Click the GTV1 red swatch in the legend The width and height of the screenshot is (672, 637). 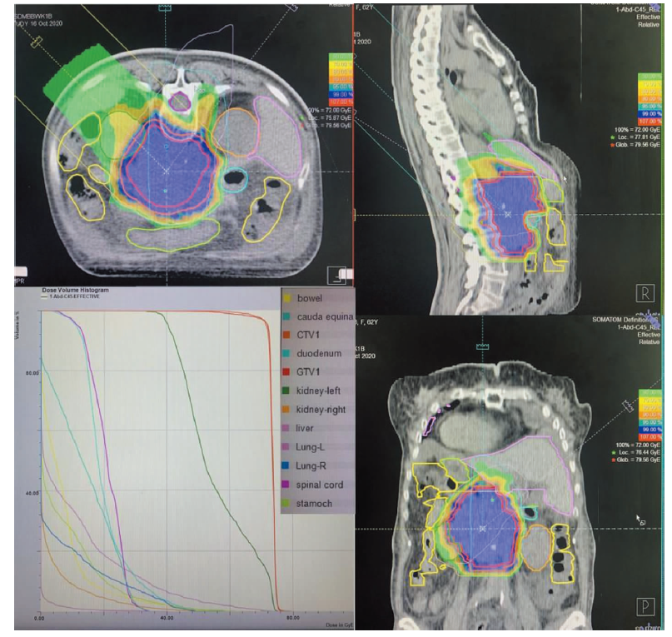[x=287, y=372]
